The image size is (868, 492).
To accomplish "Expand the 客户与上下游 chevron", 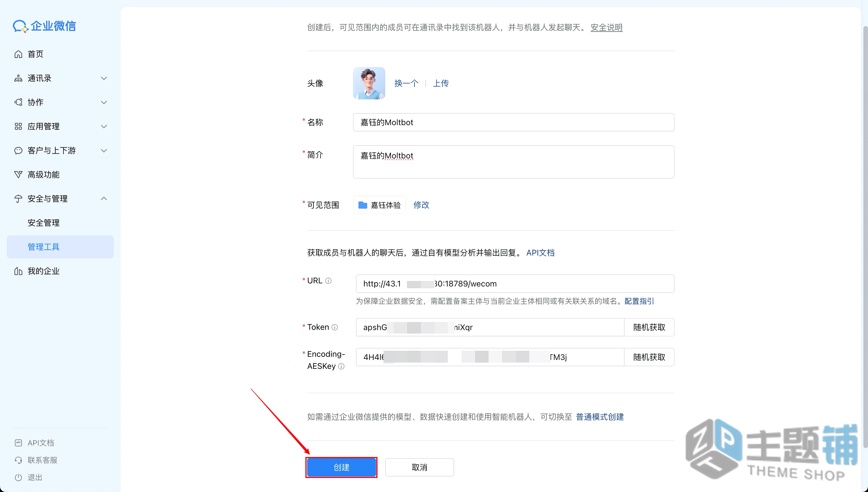I will click(104, 151).
